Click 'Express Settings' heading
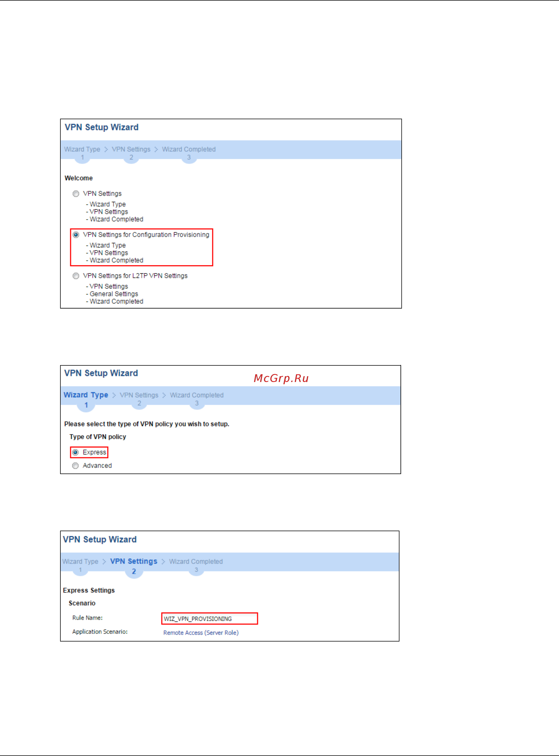The height and width of the screenshot is (756, 559). click(89, 590)
